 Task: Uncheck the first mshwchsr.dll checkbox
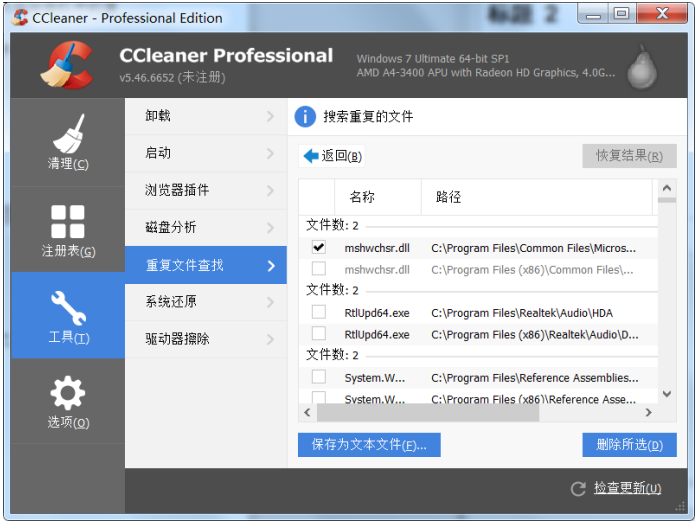[x=318, y=246]
